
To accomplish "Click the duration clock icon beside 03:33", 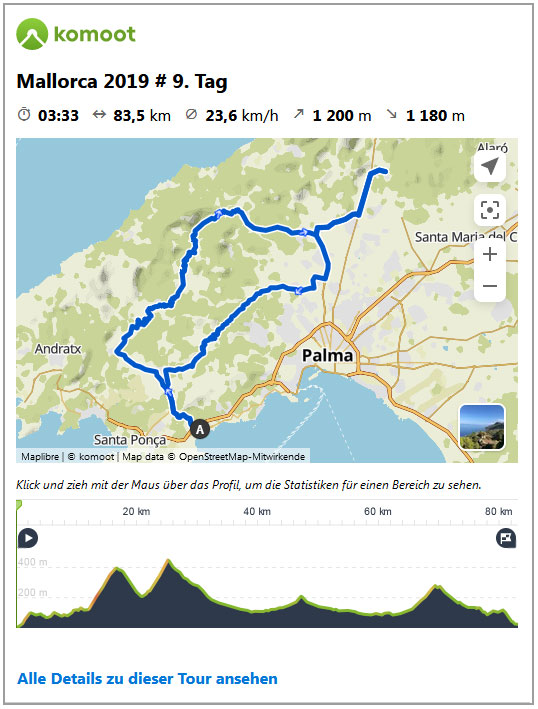I will tap(24, 114).
